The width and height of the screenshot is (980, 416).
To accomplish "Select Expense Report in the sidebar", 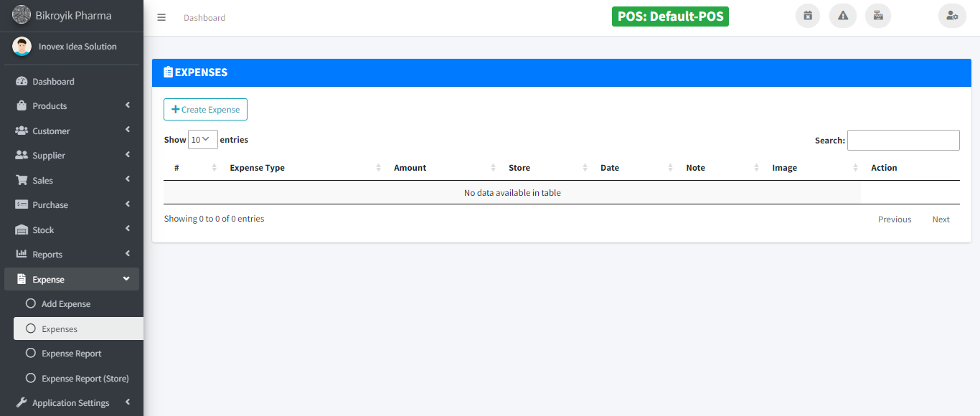I will [72, 354].
